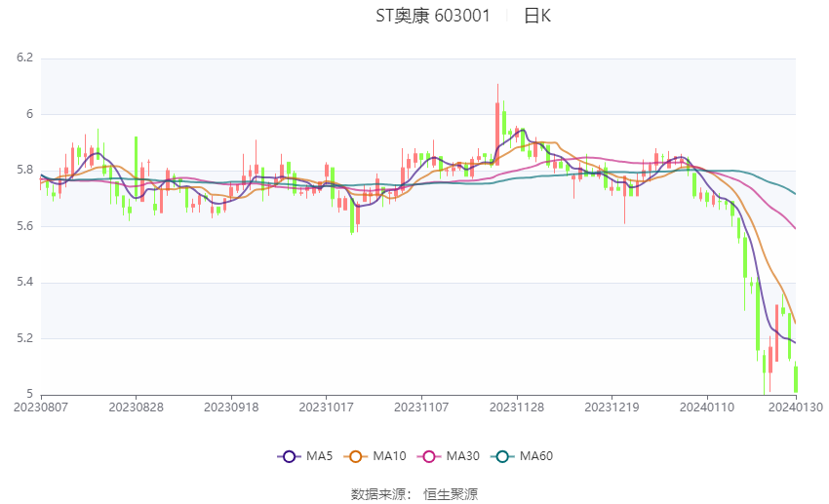Click x-axis date label 20230807
Viewport: 829px width, 504px height.
pos(41,407)
